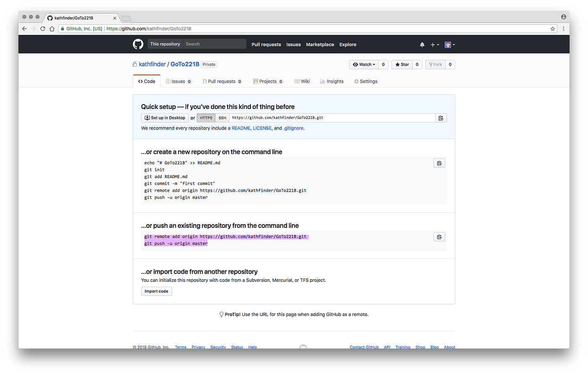588x375 pixels.
Task: Copy the highlighted push commands via clipboard icon
Action: (x=439, y=236)
